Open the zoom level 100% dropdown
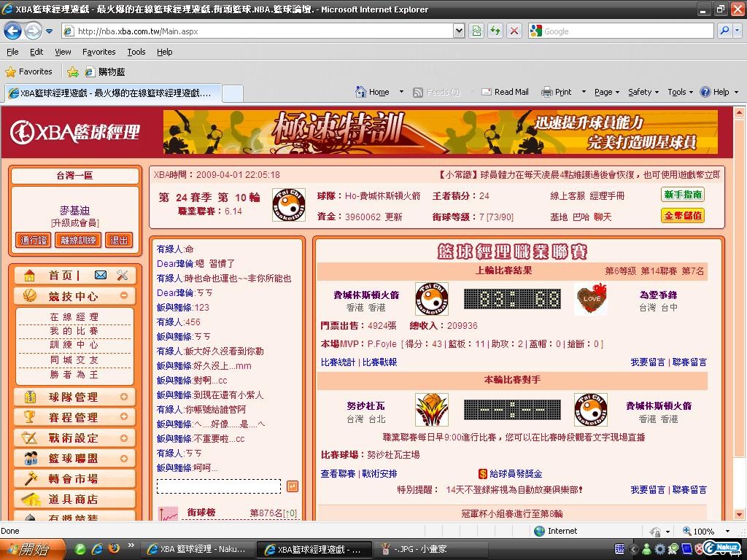 click(727, 531)
